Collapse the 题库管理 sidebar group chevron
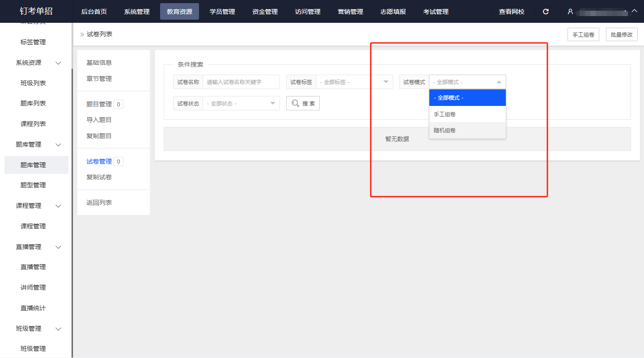The image size is (644, 358). [x=58, y=145]
